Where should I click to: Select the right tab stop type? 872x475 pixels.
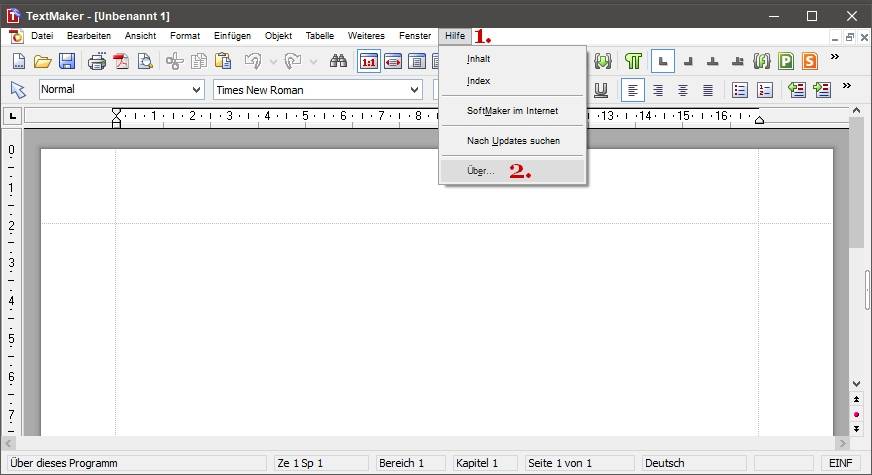[688, 62]
